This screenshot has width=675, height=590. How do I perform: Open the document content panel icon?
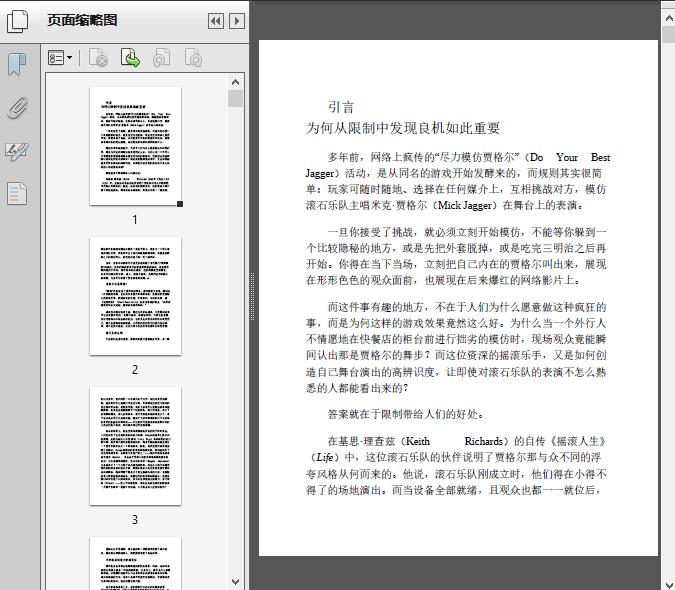pos(17,193)
